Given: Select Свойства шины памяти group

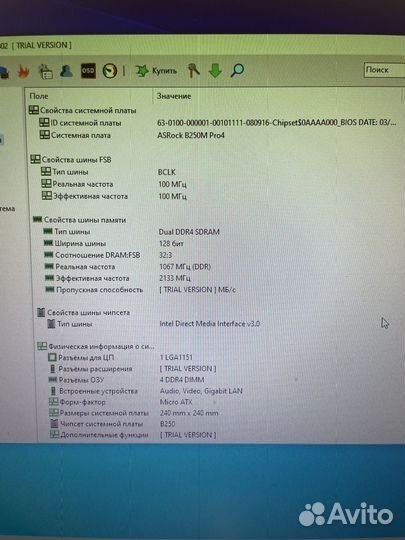Looking at the screenshot, I should pyautogui.click(x=80, y=220).
